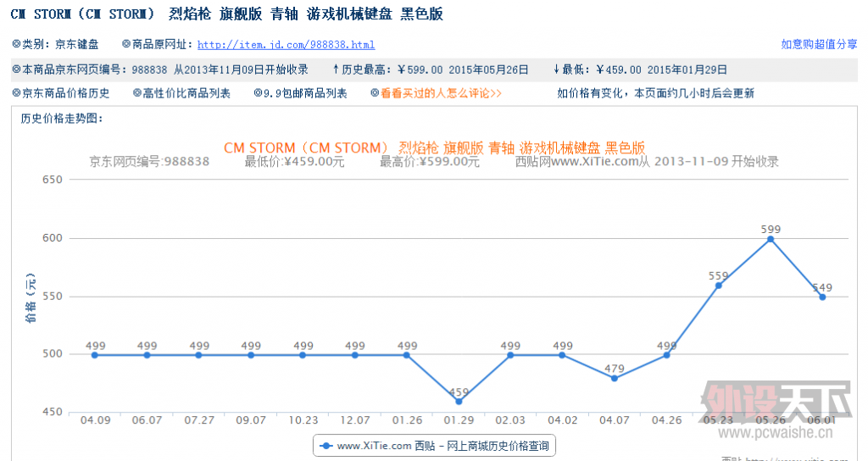Select the 499 data point on 10.23
The image size is (868, 461).
[303, 355]
